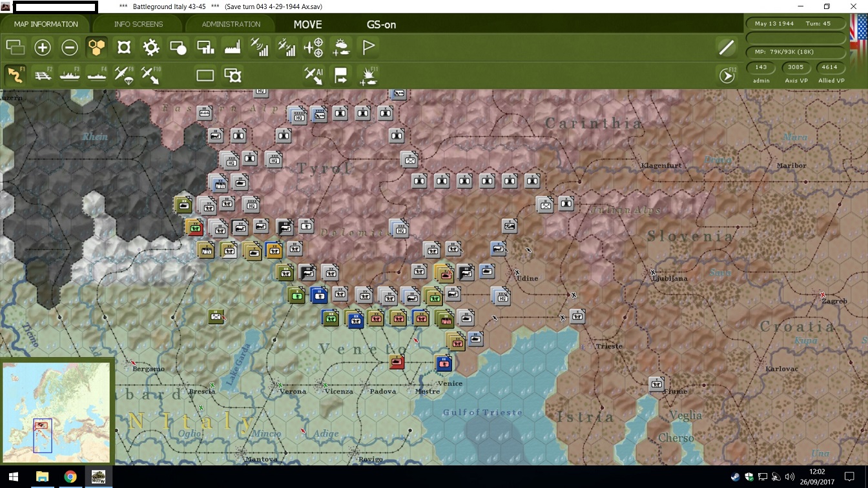Click the single-plane signal bars icon
The width and height of the screenshot is (868, 488).
[x=260, y=47]
